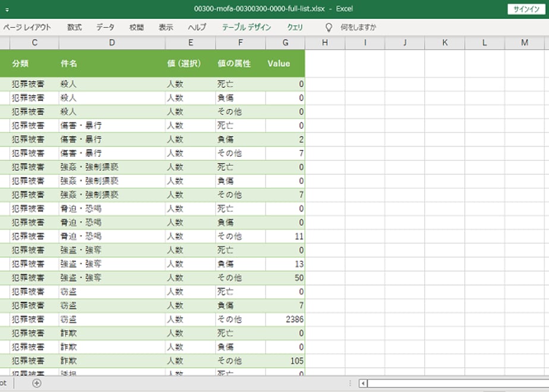Viewport: 549px width, 392px height.
Task: Click the 値の属性 header cell
Action: click(241, 64)
